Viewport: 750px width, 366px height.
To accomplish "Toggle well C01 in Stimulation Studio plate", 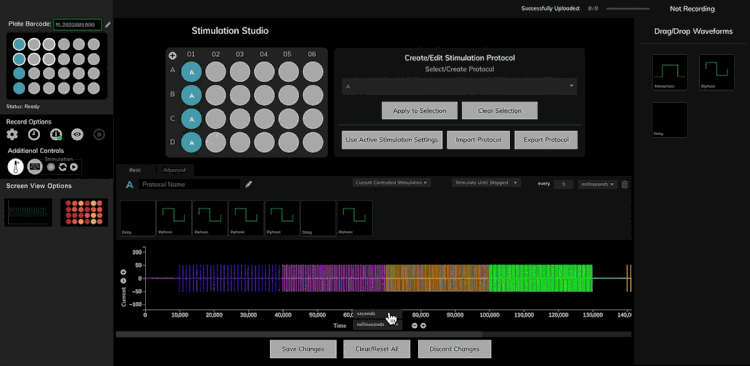I will [191, 119].
